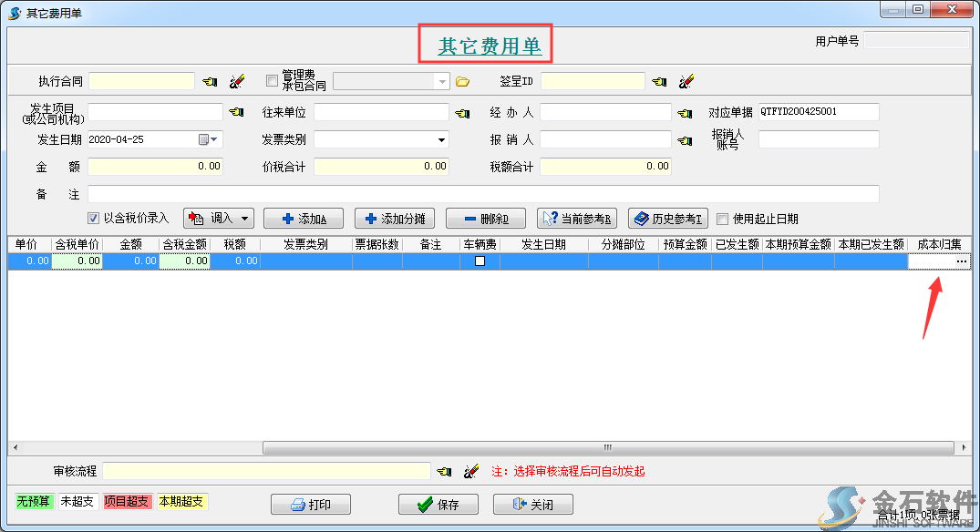Open the 审核流程 lookup icon
Image resolution: width=980 pixels, height=532 pixels.
[x=446, y=470]
